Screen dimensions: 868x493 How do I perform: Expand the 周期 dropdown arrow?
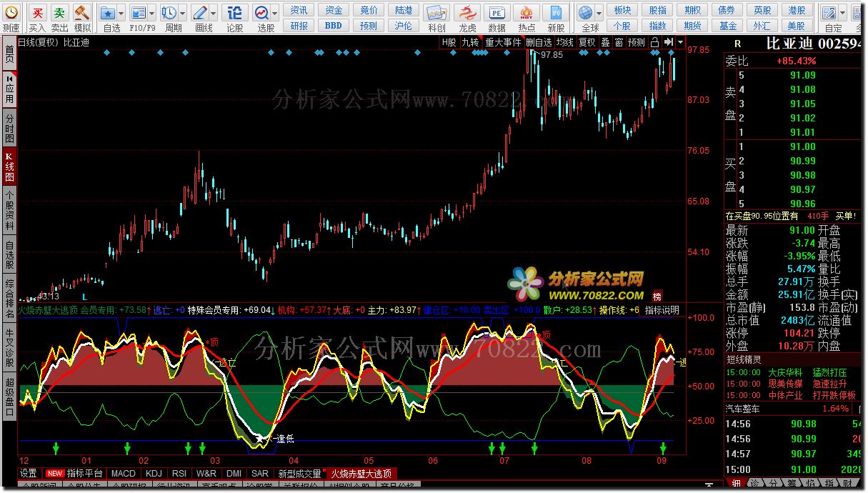[x=182, y=13]
